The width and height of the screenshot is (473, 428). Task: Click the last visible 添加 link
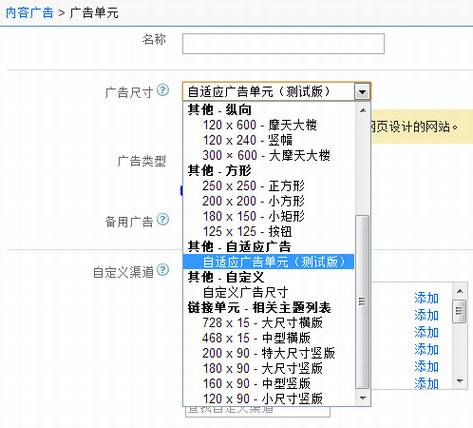(426, 383)
